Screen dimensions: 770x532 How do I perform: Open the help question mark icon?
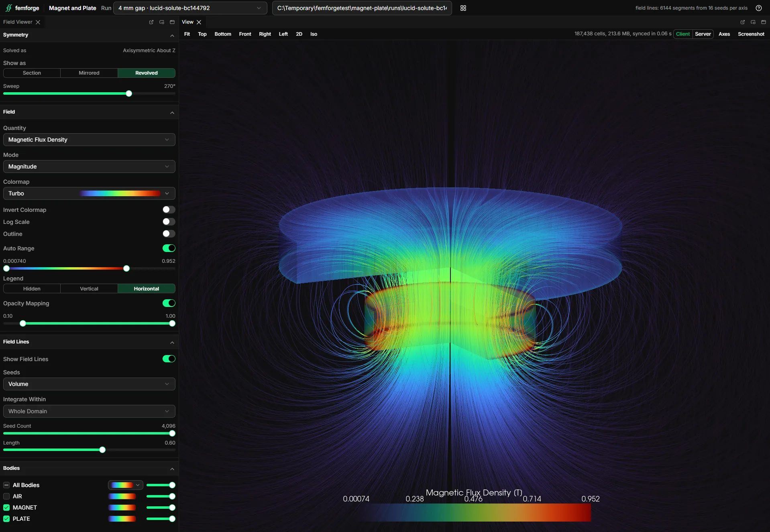click(x=759, y=8)
